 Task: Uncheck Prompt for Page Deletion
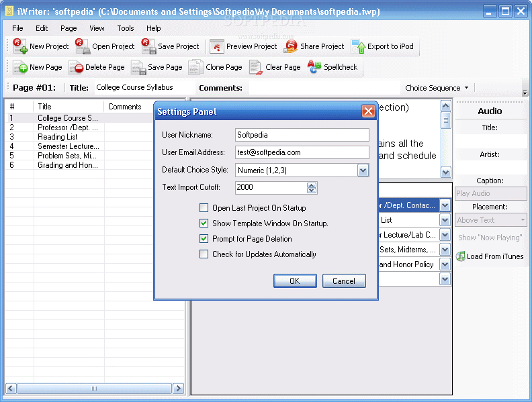204,239
